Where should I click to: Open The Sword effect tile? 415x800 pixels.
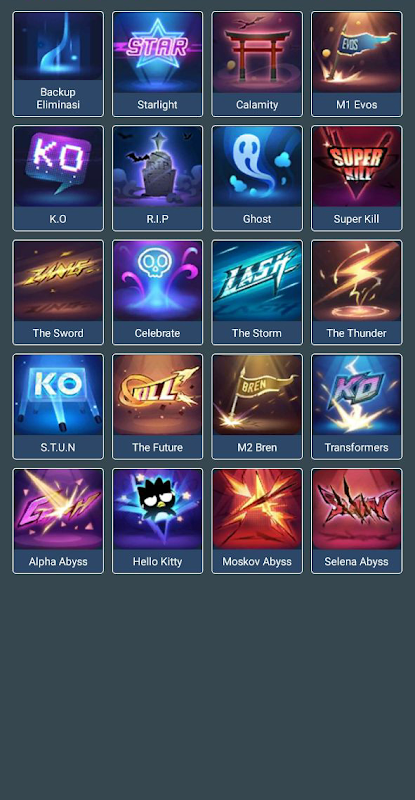[x=58, y=293]
